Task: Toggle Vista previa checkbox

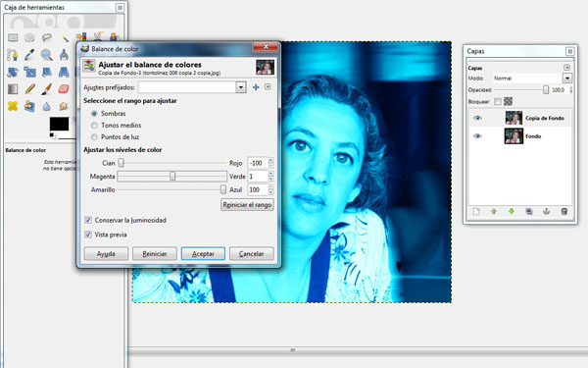Action: click(x=88, y=235)
